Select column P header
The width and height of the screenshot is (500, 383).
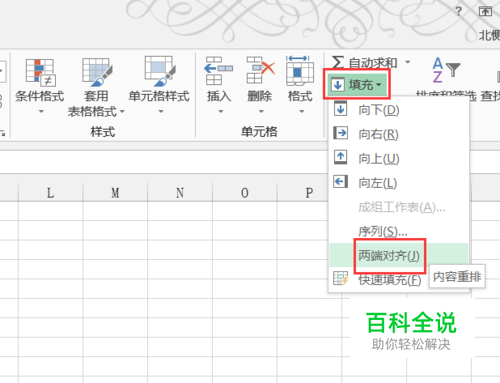pyautogui.click(x=303, y=193)
